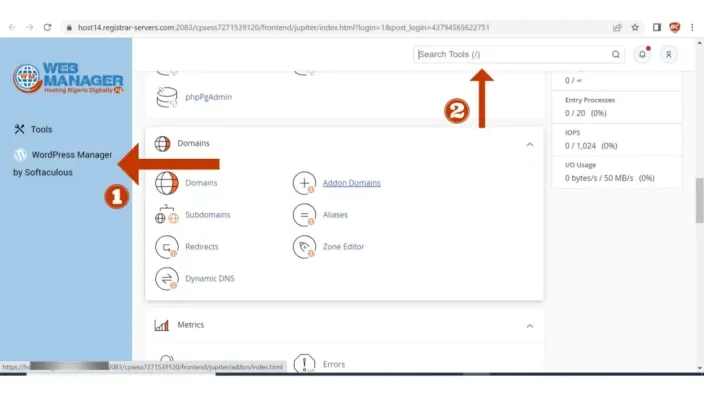Click the search magnifier icon
This screenshot has width=704, height=396.
(616, 54)
